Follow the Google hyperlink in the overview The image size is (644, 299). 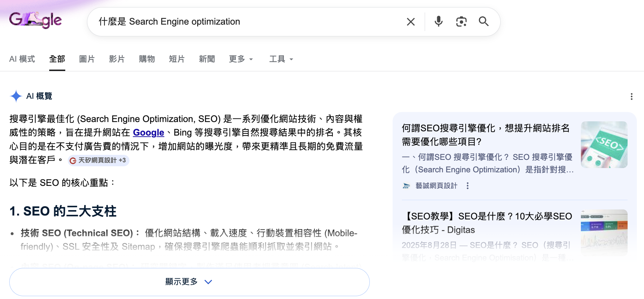(x=148, y=132)
